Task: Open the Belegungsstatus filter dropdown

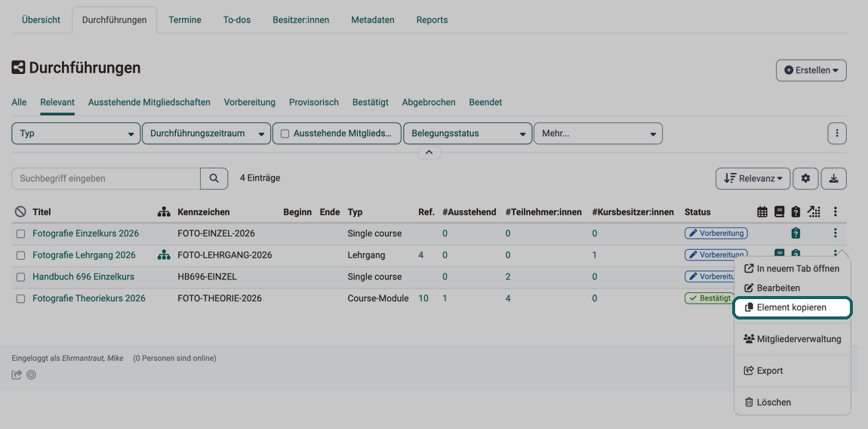Action: click(468, 134)
